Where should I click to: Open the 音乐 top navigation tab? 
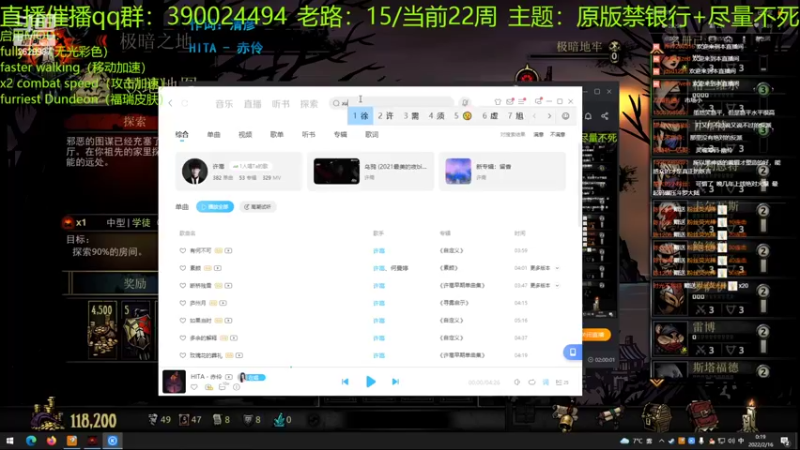pos(224,104)
